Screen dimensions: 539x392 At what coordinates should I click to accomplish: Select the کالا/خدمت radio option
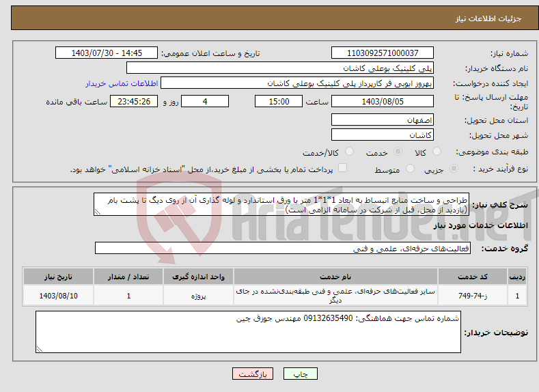[349, 152]
